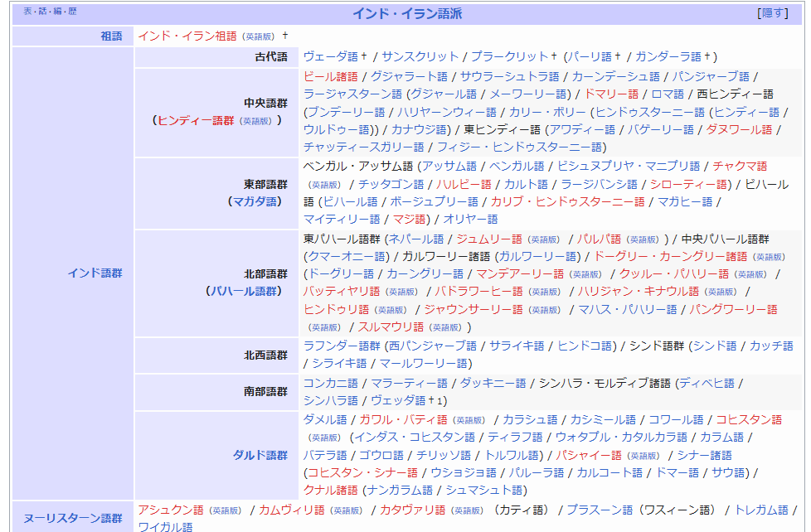Open 英語版 link beside インド・イラン祖語

pos(258,36)
